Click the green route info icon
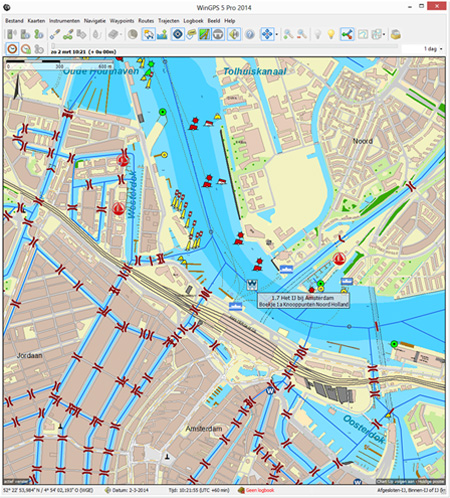 (x=39, y=34)
